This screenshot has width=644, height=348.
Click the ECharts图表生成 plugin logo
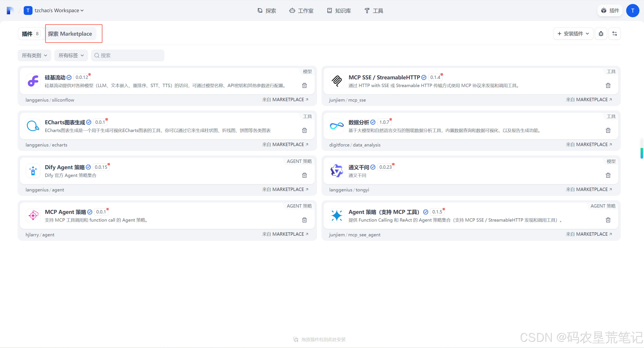coord(33,126)
